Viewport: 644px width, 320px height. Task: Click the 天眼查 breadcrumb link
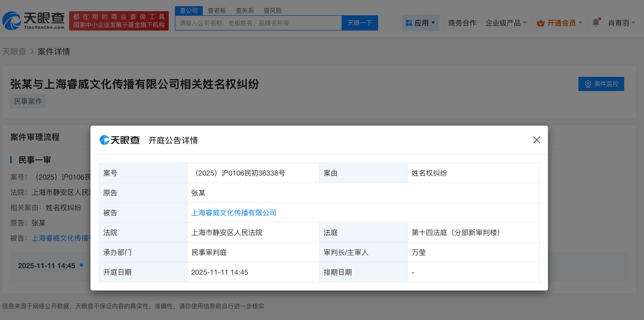coord(14,51)
